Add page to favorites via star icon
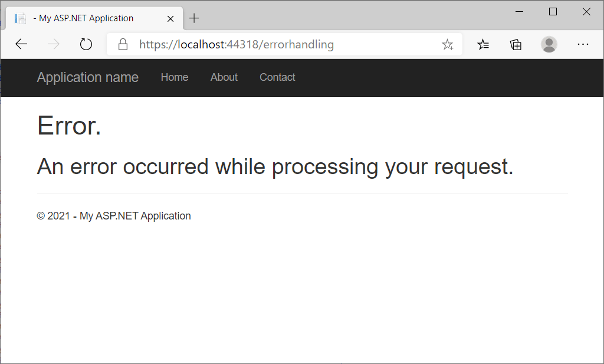The image size is (604, 364). coord(448,44)
